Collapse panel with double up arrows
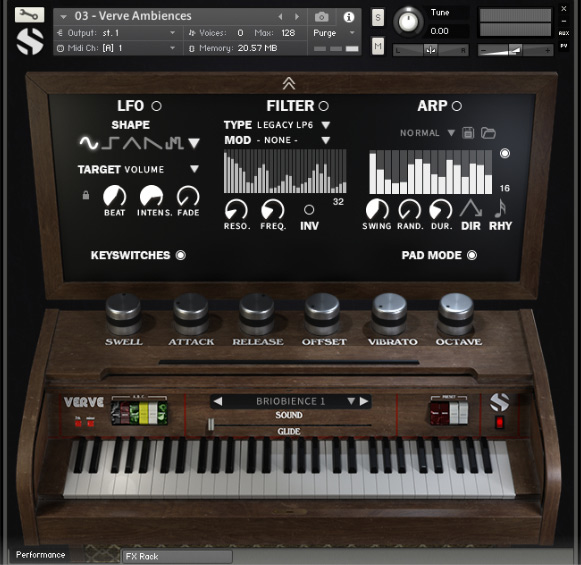This screenshot has width=581, height=565. click(x=289, y=83)
